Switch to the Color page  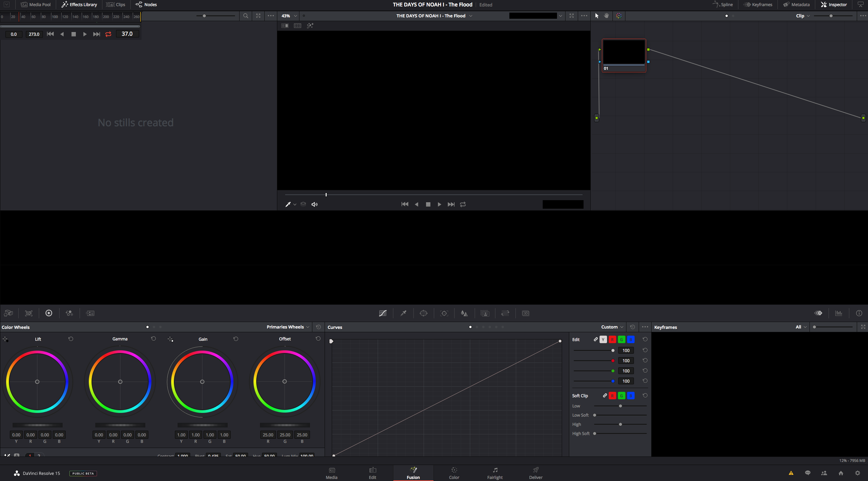click(x=454, y=473)
